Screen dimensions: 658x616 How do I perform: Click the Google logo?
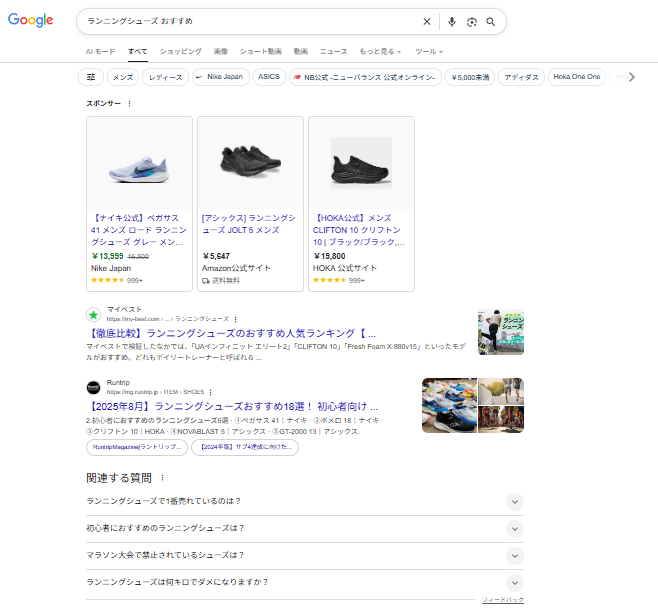[x=30, y=21]
